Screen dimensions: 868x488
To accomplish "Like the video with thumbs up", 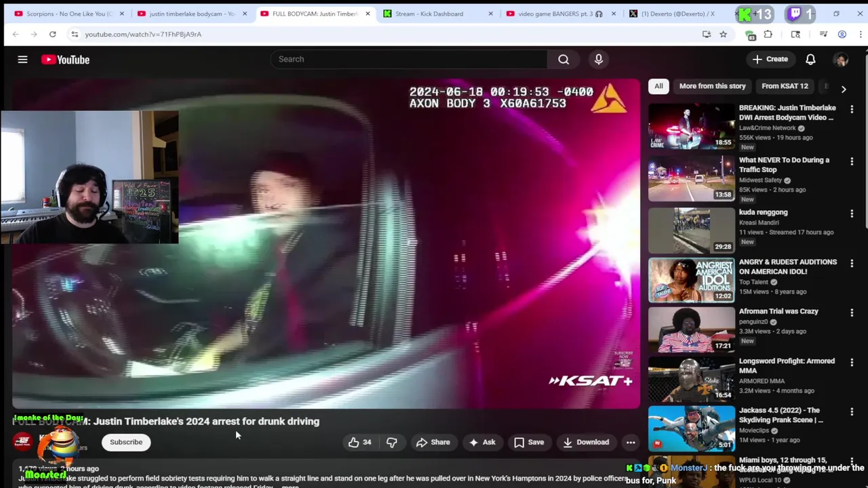I will [359, 442].
